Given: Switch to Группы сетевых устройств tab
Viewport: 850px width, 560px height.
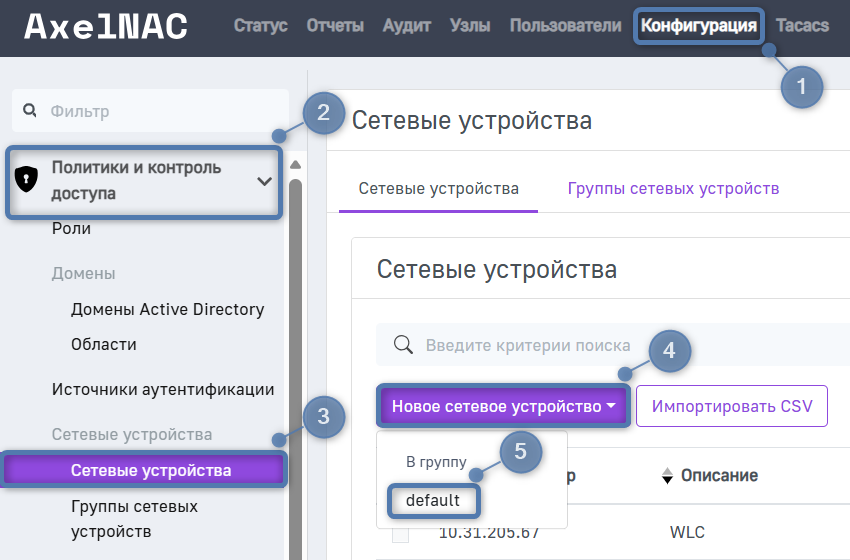Looking at the screenshot, I should coord(673,188).
